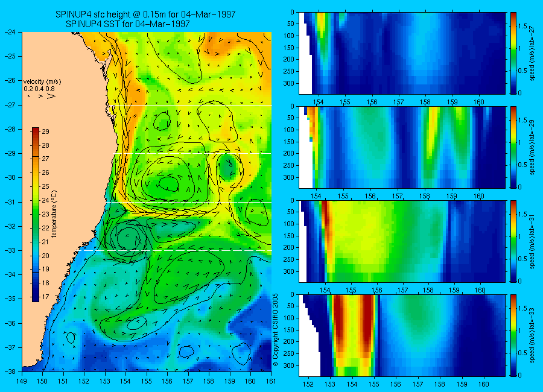The image size is (543, 392).
Task: Click the '0.2 0.4 0.8' velocity scale values
Action: pyautogui.click(x=39, y=89)
